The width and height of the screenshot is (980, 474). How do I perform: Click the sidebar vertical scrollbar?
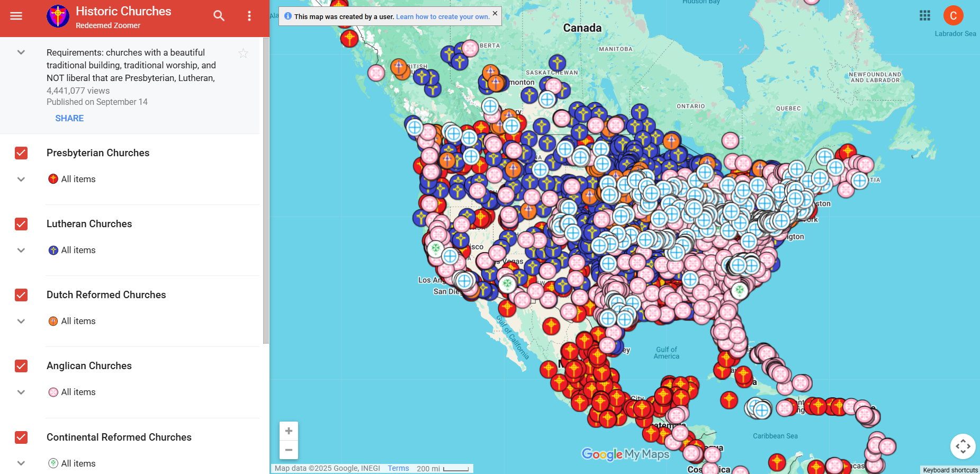[266, 191]
